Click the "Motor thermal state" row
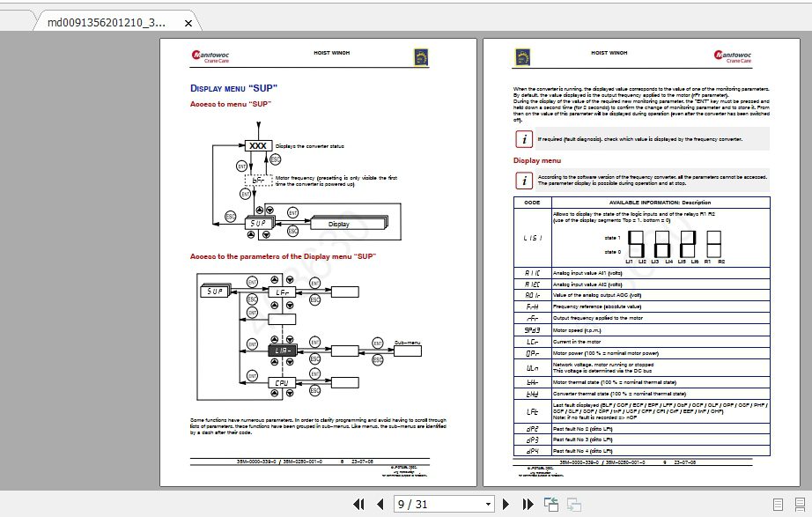 point(642,382)
